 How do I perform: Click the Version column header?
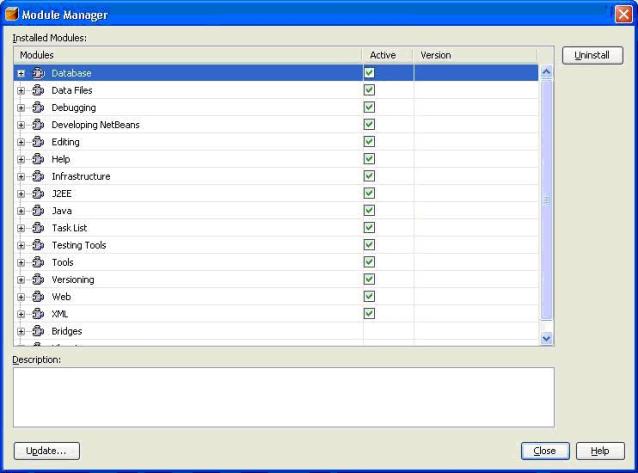tap(474, 55)
